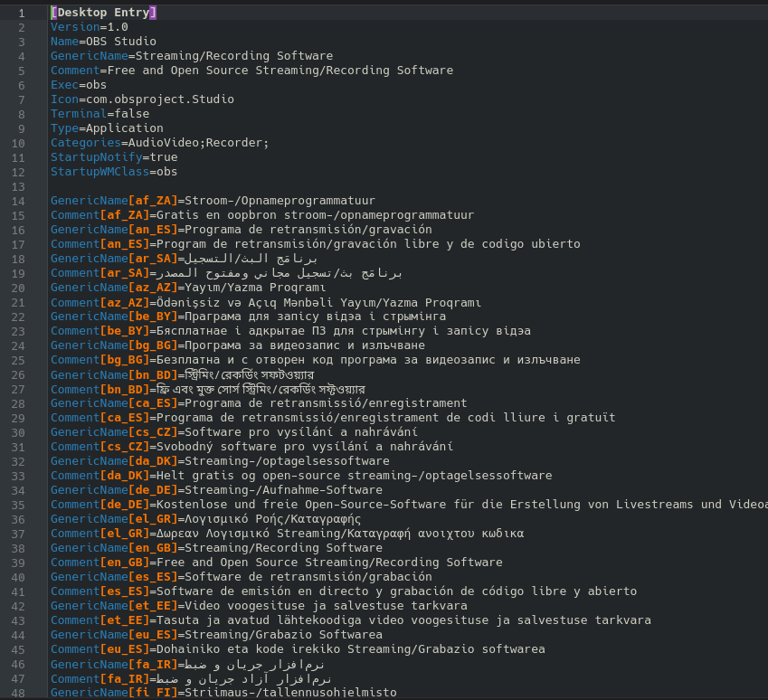768x700 pixels.
Task: Place cursor on the Terminal=false line
Action: (100, 114)
